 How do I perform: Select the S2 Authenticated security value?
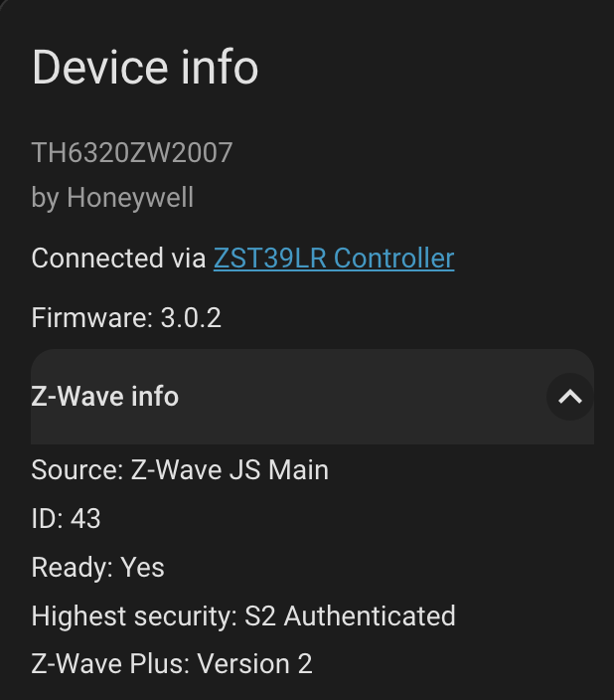350,616
